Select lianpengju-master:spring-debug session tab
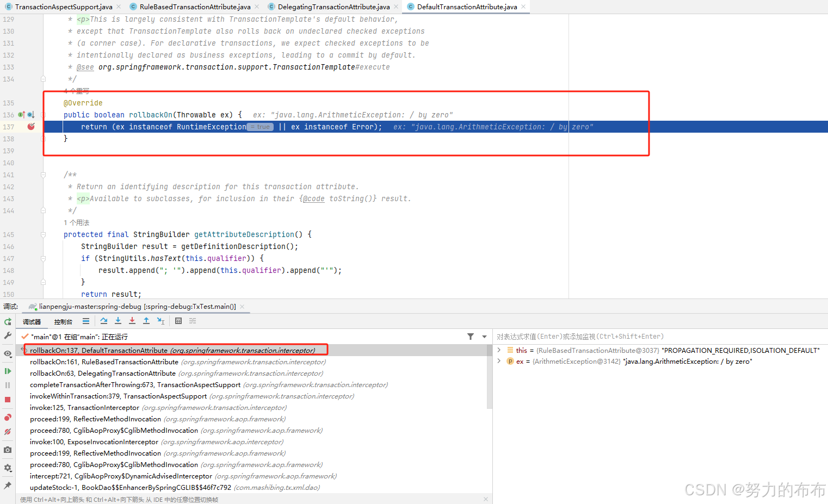828x504 pixels. point(137,307)
